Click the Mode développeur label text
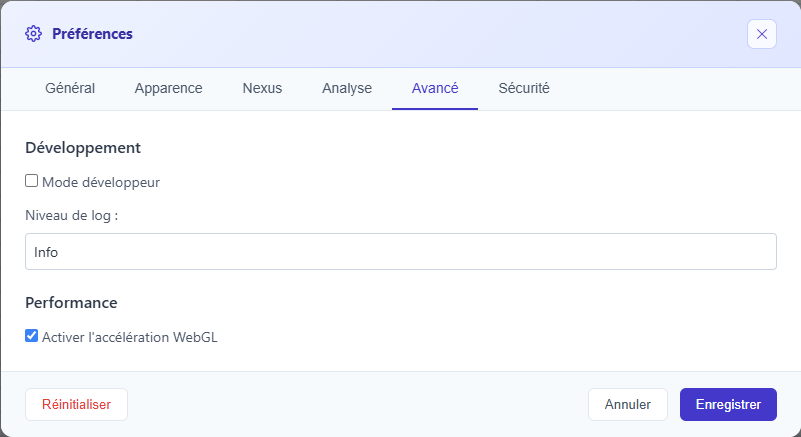This screenshot has height=437, width=801. point(101,183)
